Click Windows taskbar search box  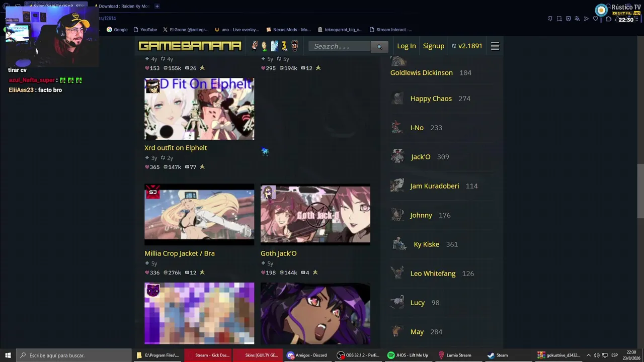pyautogui.click(x=73, y=355)
